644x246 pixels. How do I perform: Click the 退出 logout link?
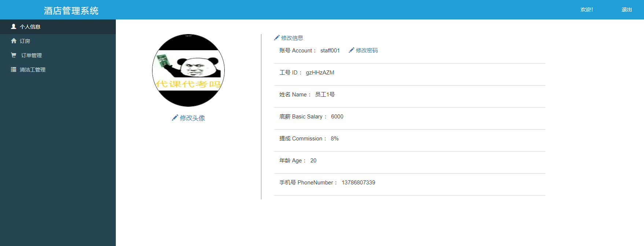tap(626, 10)
